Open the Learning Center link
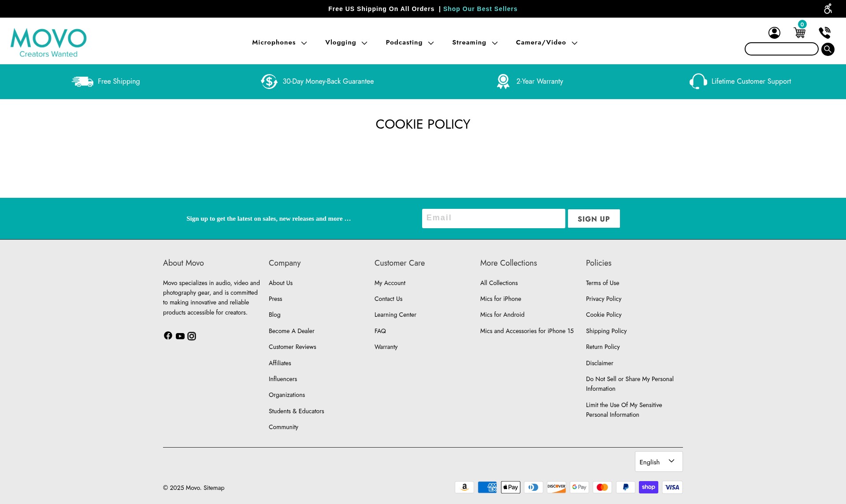Viewport: 846px width, 504px height. point(395,315)
